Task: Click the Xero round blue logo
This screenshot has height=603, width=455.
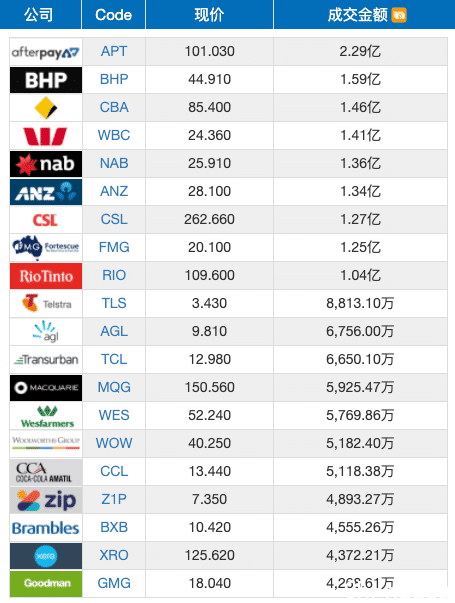Action: (x=46, y=556)
